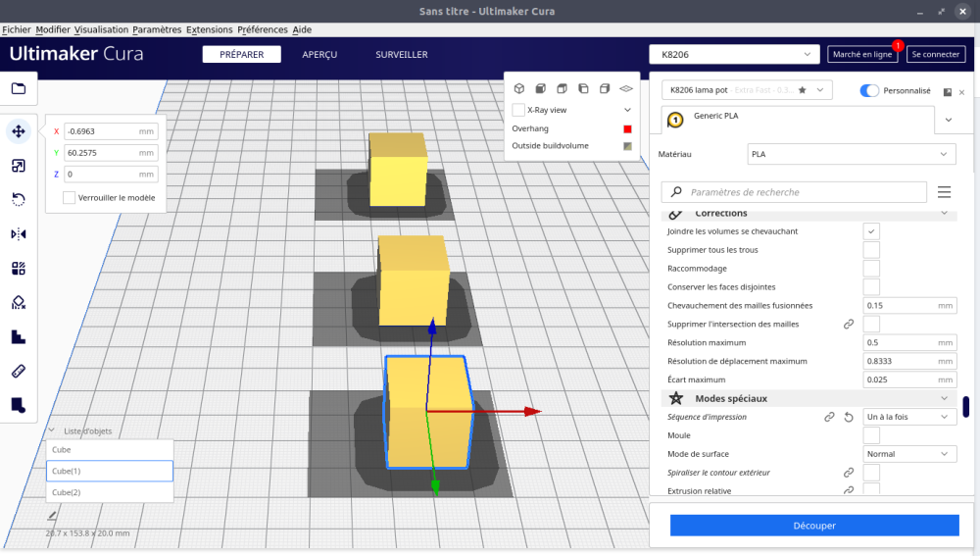Select the staircase-shaped tool icon

click(18, 337)
